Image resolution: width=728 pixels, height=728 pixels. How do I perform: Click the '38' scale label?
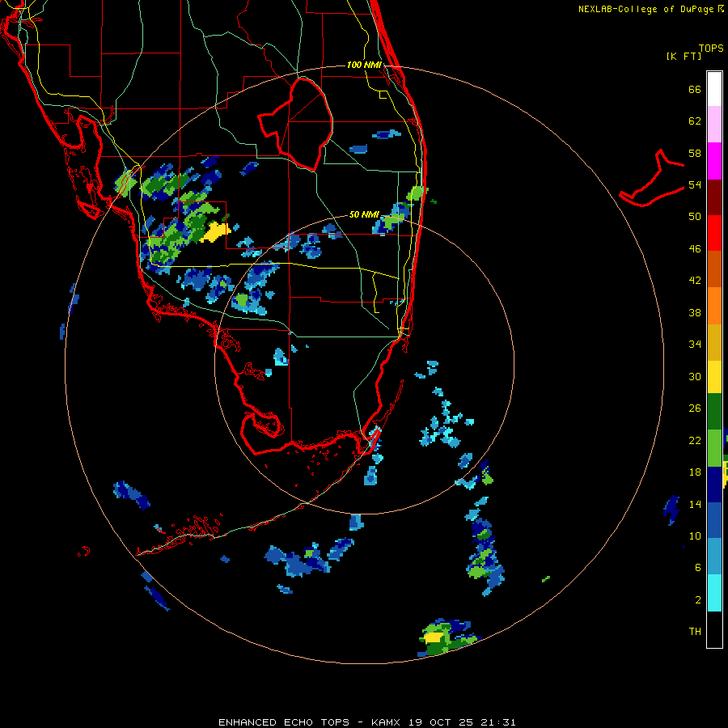(695, 312)
